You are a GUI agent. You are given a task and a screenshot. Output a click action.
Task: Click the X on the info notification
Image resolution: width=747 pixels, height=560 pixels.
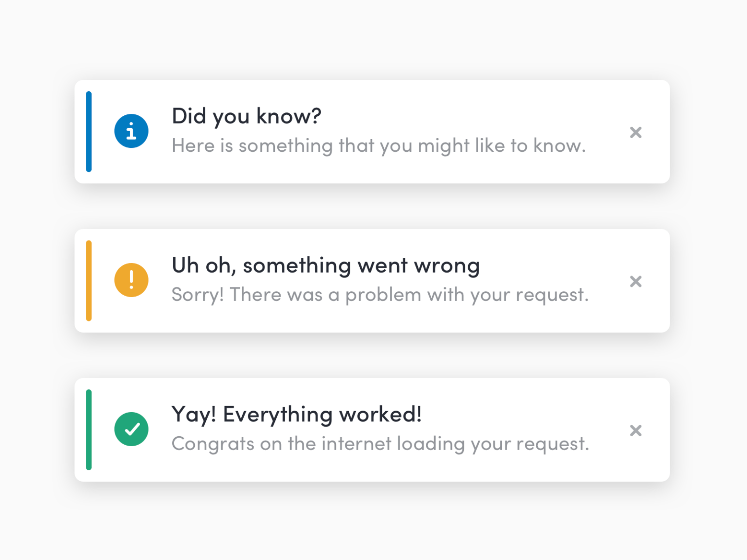tap(635, 132)
